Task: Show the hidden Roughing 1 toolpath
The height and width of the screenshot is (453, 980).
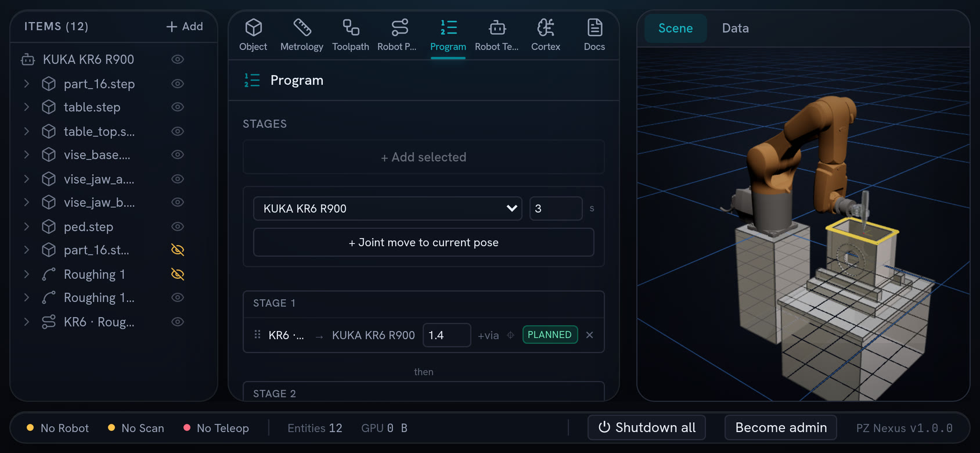Action: coord(178,274)
